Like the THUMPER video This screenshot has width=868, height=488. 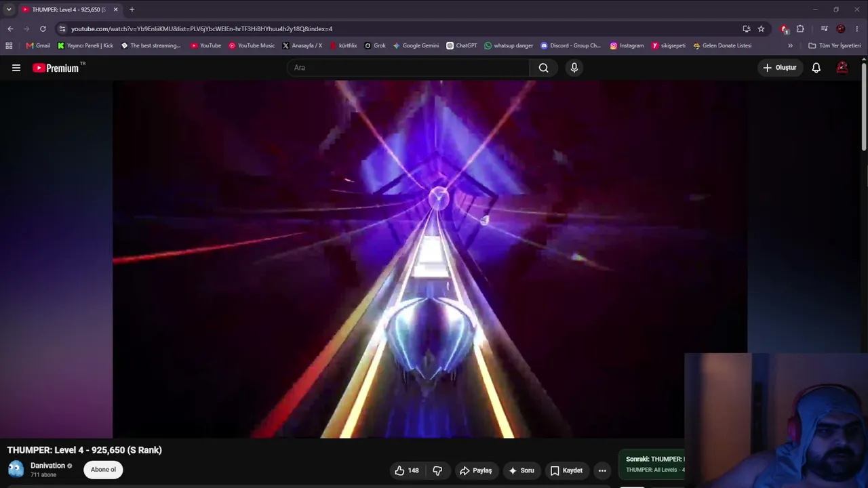(x=406, y=470)
